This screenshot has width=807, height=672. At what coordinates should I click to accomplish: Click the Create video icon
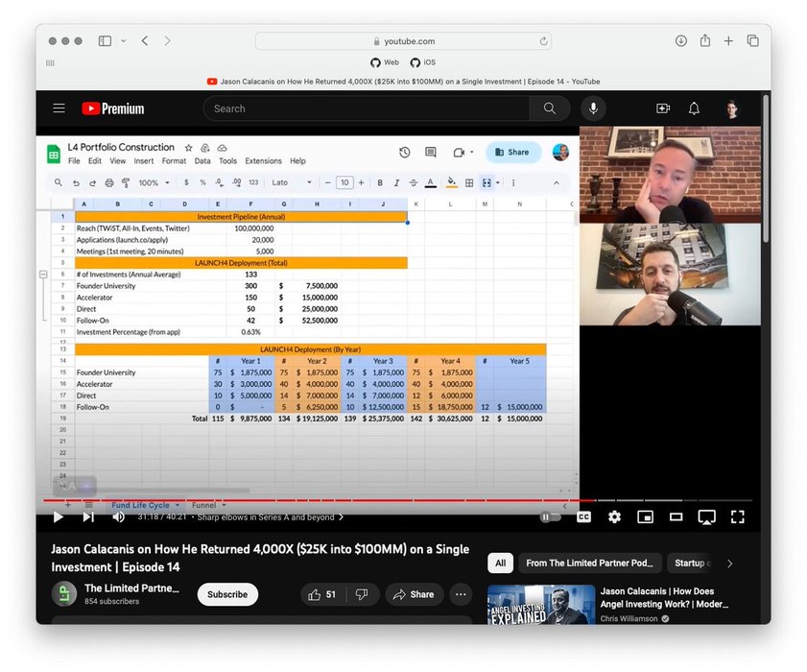[662, 108]
